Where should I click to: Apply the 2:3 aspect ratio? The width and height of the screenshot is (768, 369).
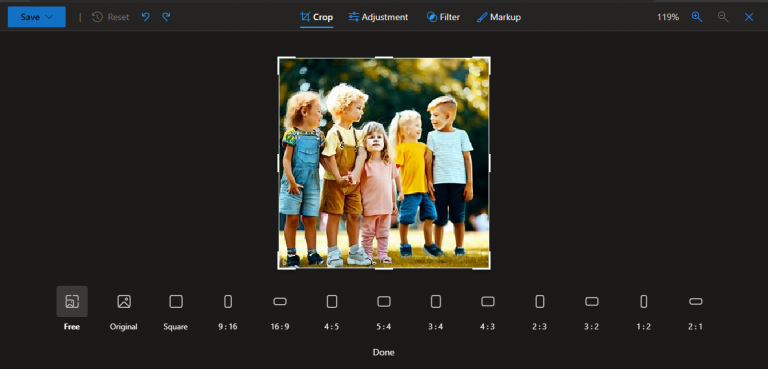click(539, 310)
